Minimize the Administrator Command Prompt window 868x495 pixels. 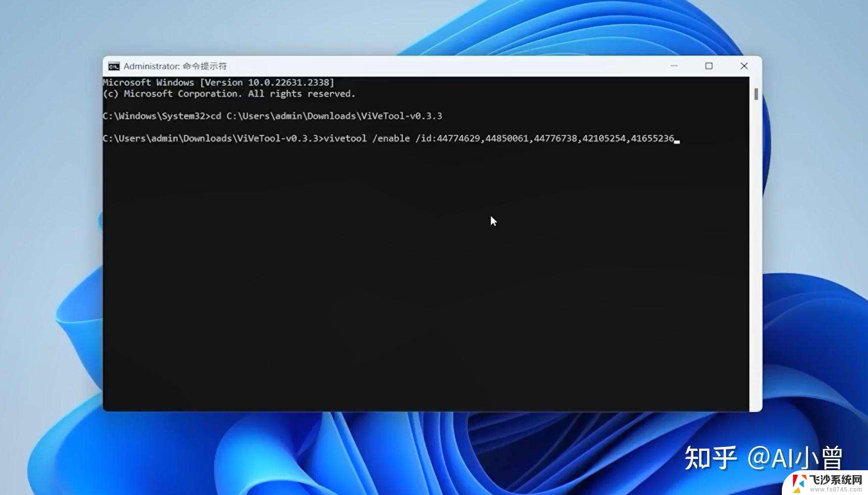[x=674, y=66]
